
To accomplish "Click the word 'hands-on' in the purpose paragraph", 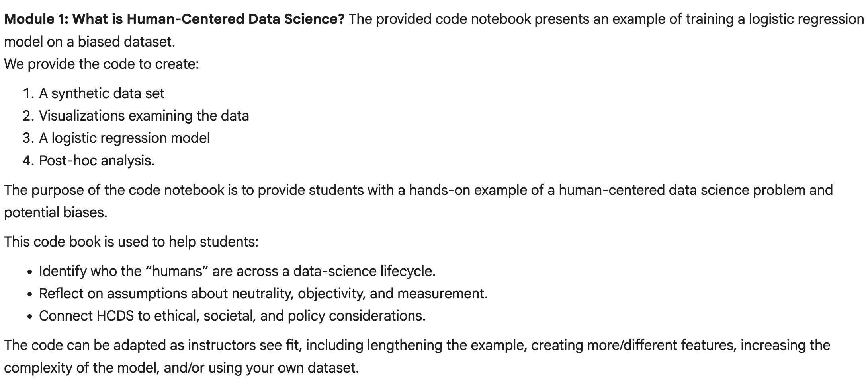I will [x=438, y=190].
